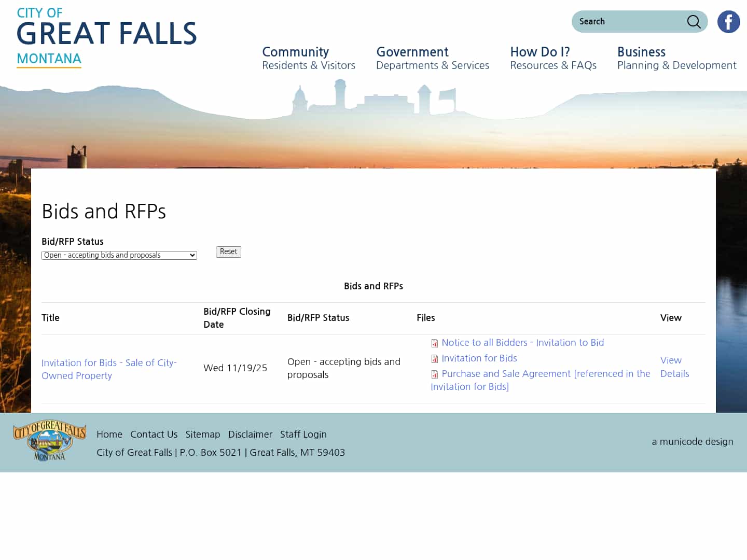This screenshot has width=747, height=560.
Task: Click the PDF icon beside Invitation for Bids file
Action: tap(435, 359)
